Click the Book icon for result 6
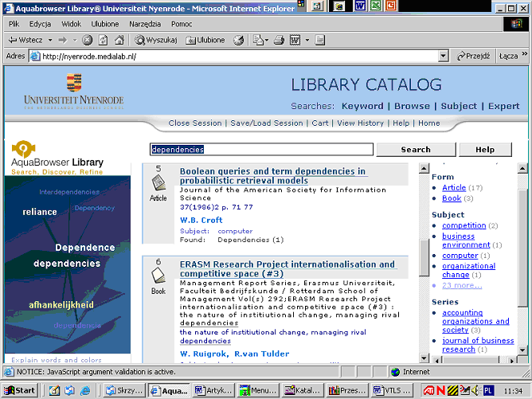This screenshot has width=532, height=399. click(158, 277)
